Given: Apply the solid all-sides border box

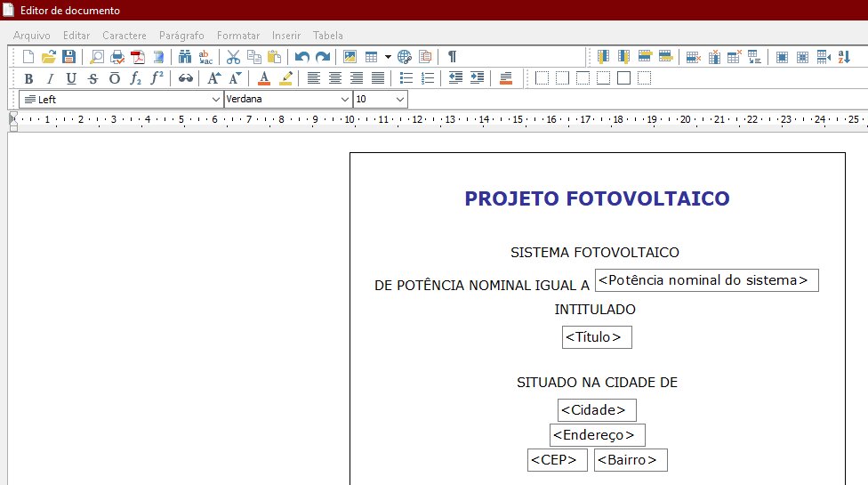Looking at the screenshot, I should point(624,78).
